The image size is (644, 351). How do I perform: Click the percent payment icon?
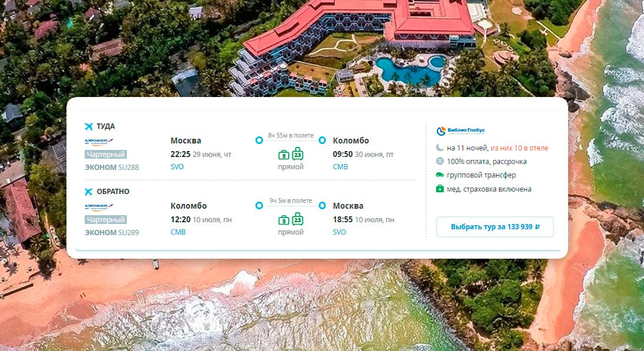(440, 161)
